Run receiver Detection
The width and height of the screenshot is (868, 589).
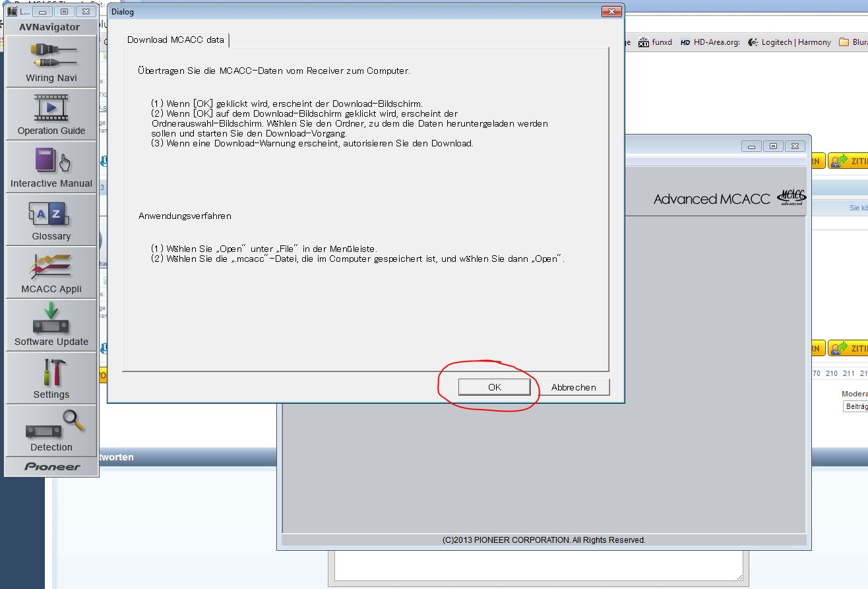[51, 431]
